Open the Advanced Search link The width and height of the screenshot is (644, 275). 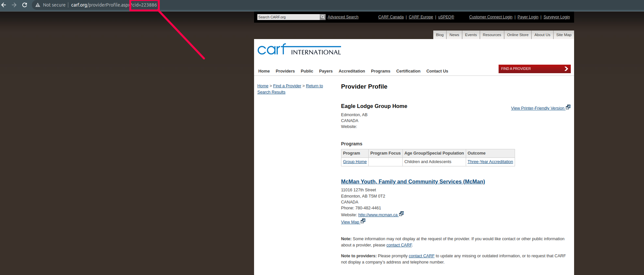coord(343,17)
